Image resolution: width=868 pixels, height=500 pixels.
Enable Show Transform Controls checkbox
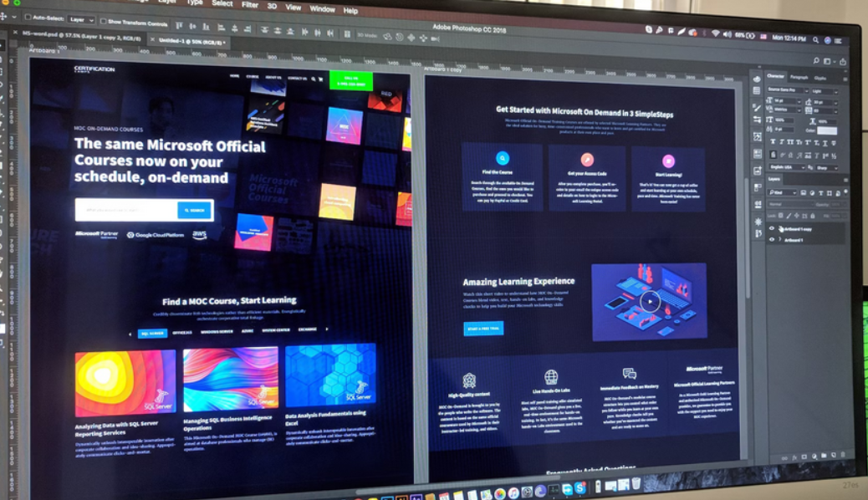(x=103, y=21)
